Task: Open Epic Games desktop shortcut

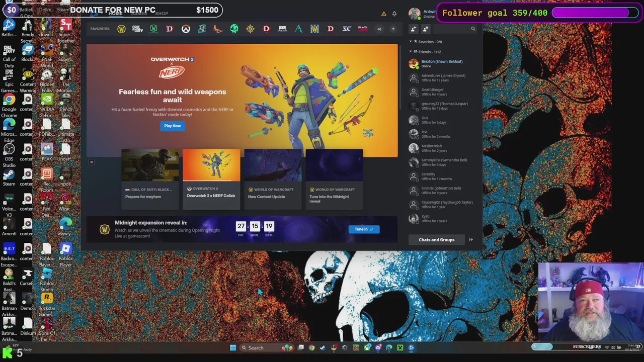Action: pyautogui.click(x=9, y=81)
